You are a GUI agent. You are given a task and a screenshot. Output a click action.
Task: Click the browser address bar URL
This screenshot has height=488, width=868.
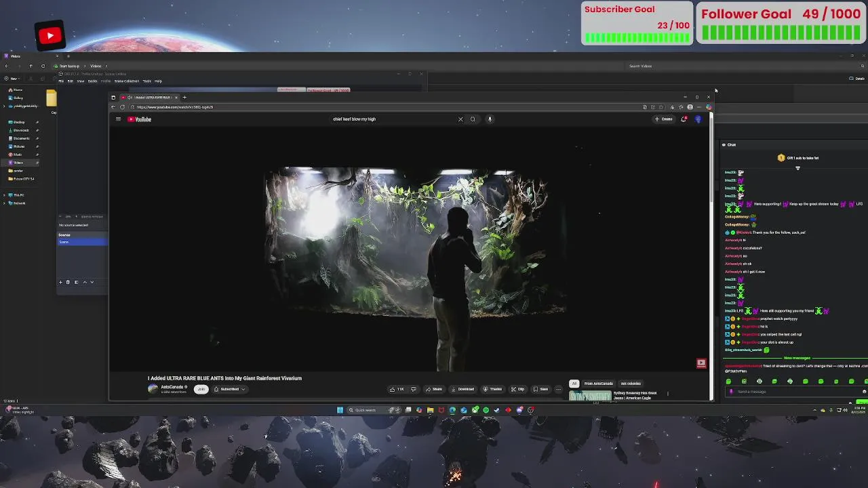coord(174,107)
